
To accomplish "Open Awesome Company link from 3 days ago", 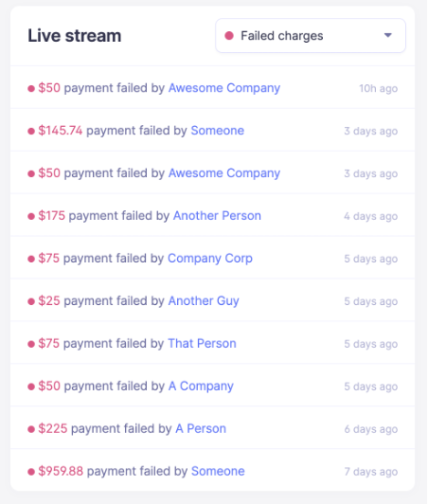I will click(224, 173).
